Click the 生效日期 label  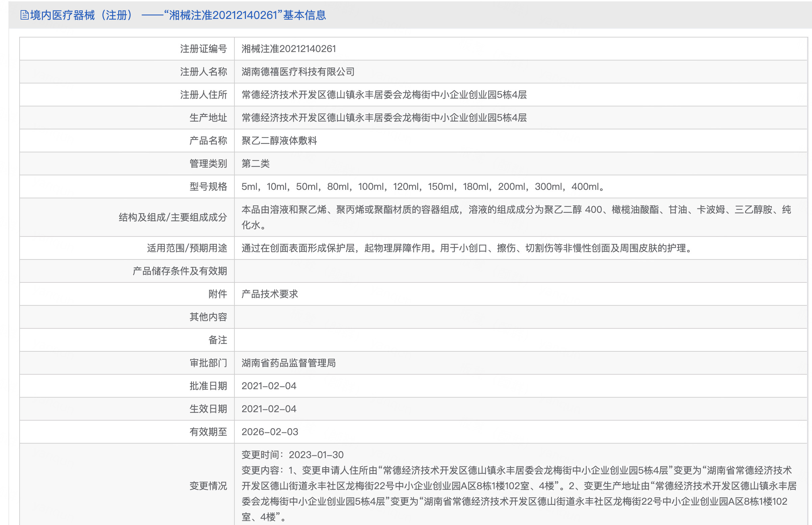click(x=208, y=409)
